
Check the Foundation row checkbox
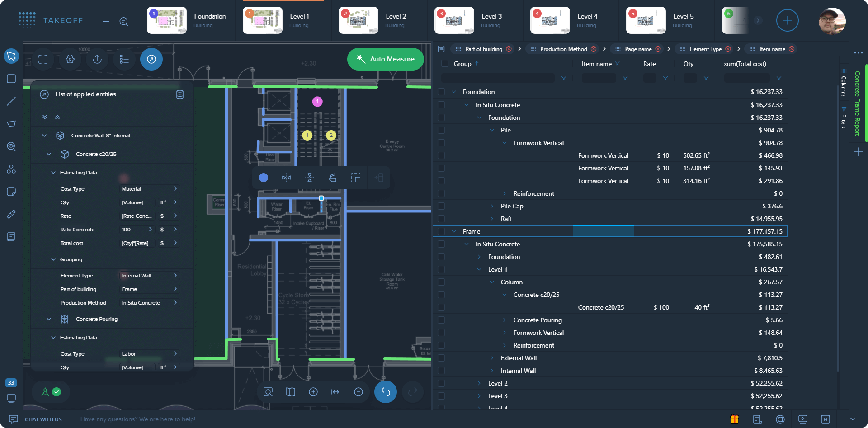(x=441, y=92)
